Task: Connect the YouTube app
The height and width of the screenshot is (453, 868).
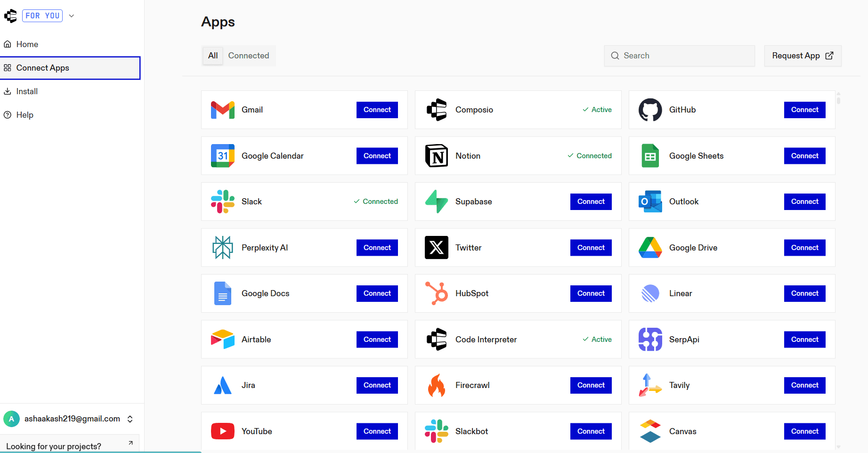Action: click(x=377, y=431)
